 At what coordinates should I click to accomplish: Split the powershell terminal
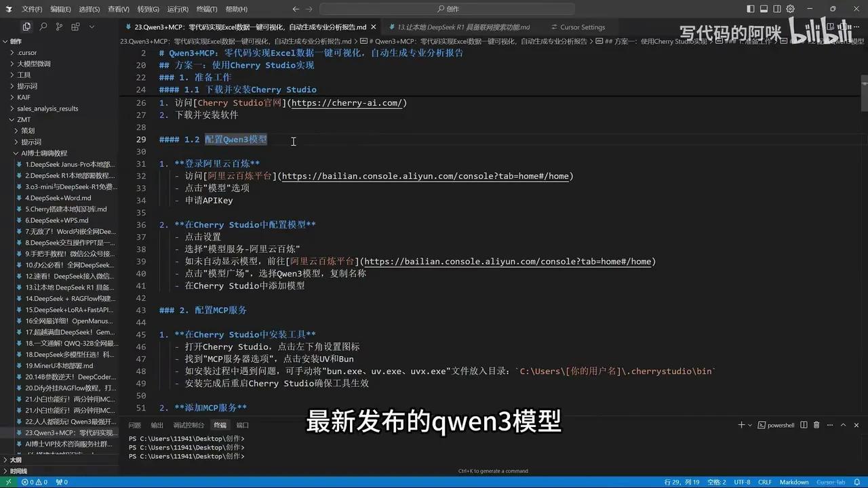pos(804,425)
